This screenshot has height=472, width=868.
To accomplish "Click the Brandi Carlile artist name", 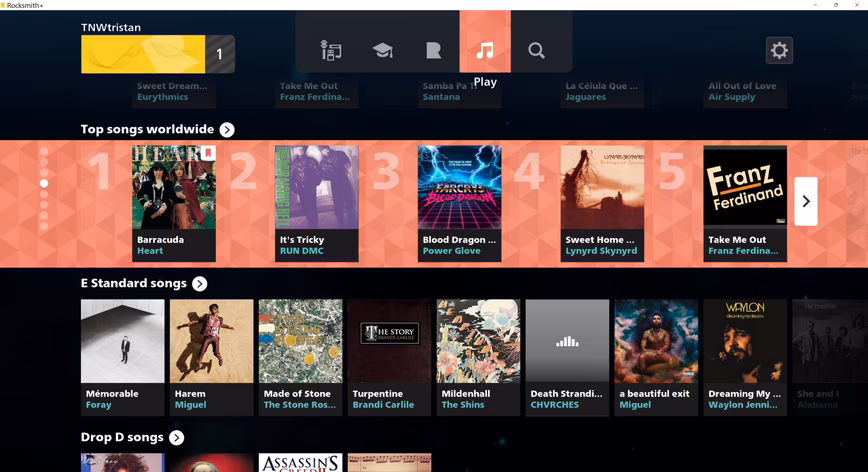I will click(383, 405).
